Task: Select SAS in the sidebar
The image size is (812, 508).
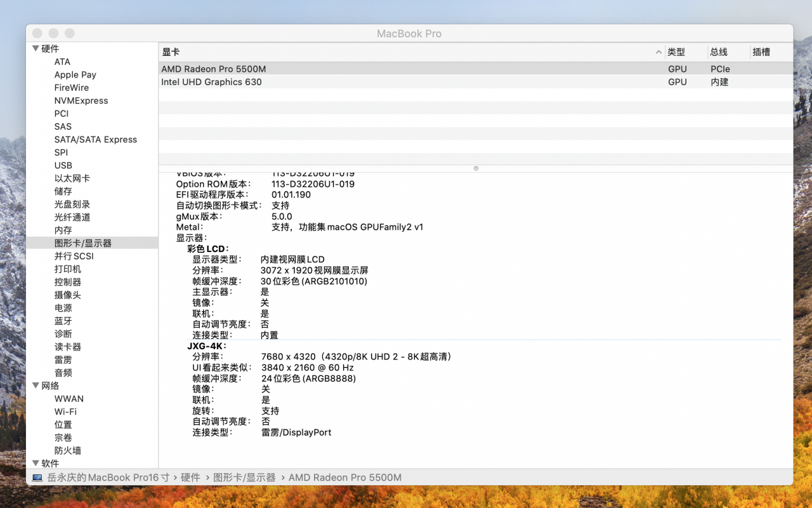Action: tap(63, 126)
